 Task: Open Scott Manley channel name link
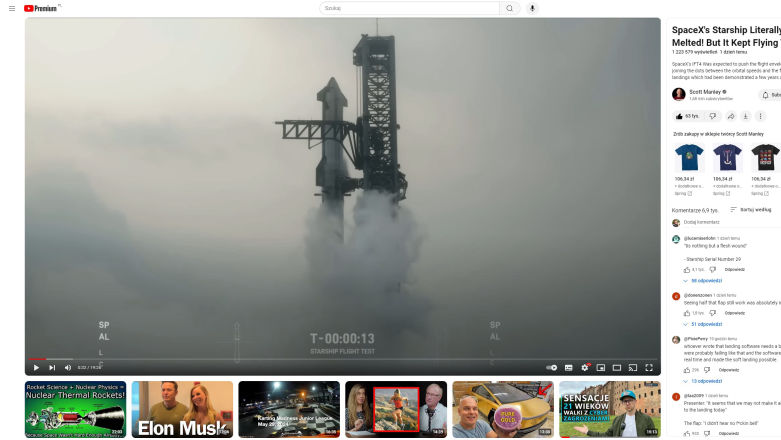(x=705, y=92)
